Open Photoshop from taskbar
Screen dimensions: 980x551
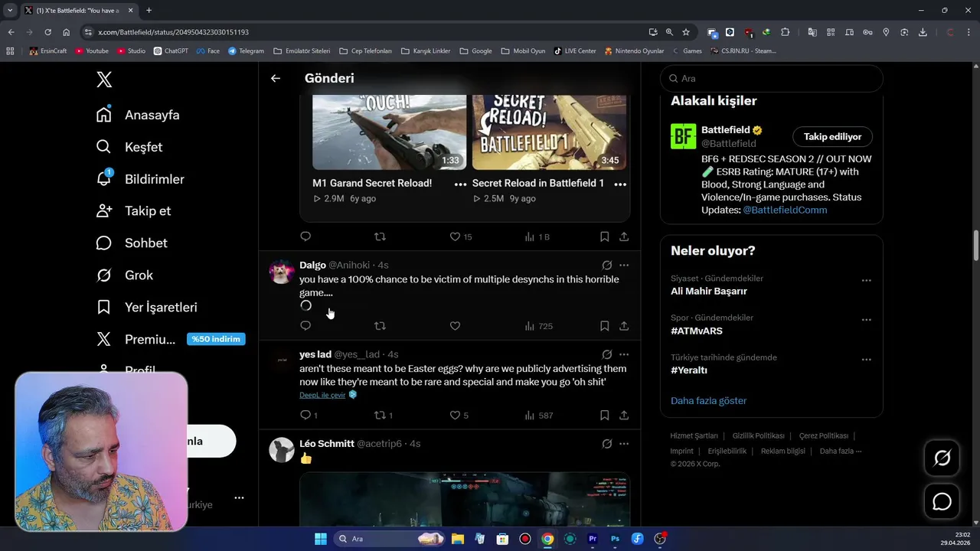pyautogui.click(x=615, y=539)
